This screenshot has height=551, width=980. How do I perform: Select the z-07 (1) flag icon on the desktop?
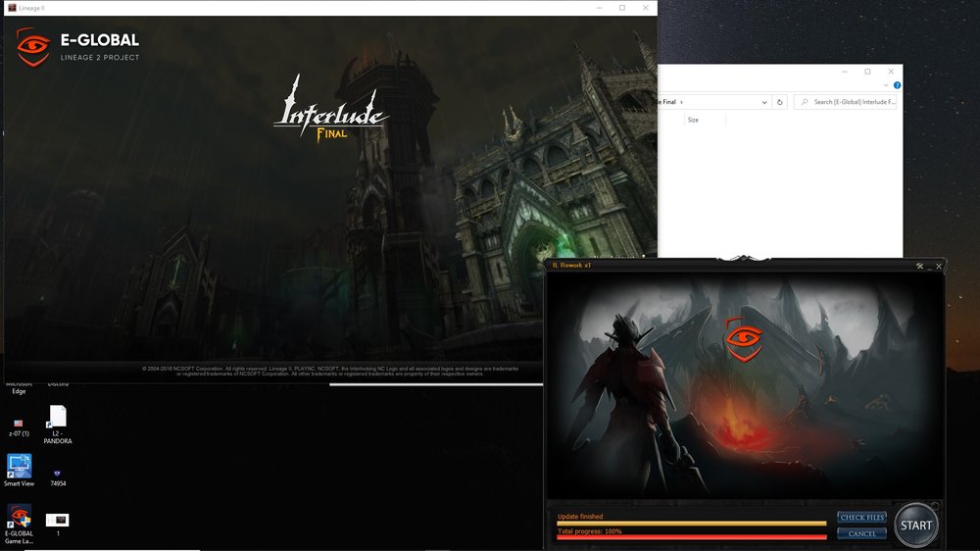(x=19, y=422)
